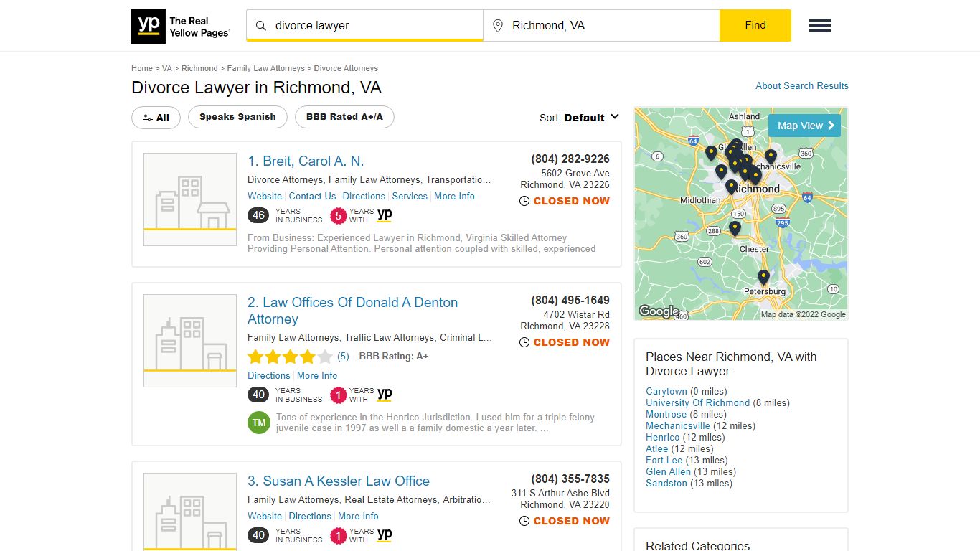Open Directions for Breit, Carol listing
This screenshot has height=551, width=980.
[364, 196]
